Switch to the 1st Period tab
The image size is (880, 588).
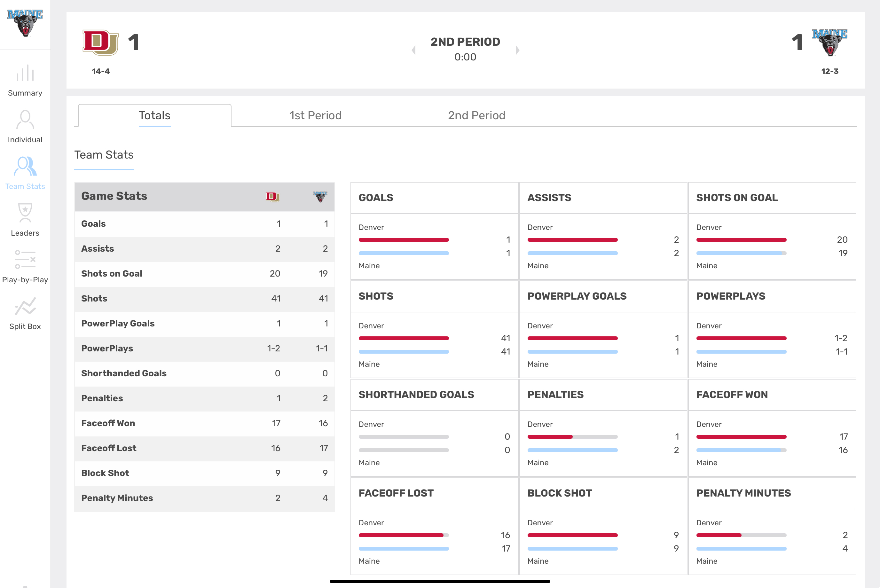315,115
